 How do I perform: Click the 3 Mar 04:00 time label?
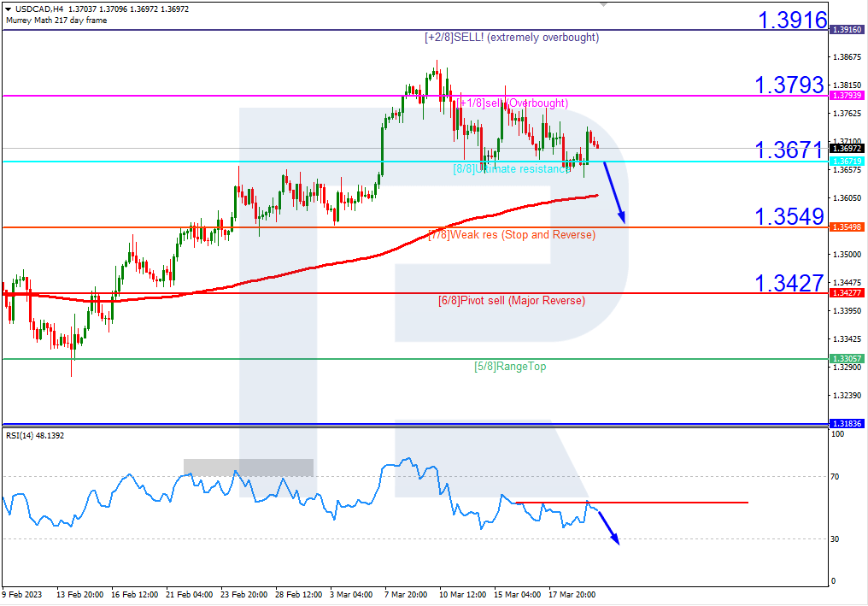click(351, 594)
